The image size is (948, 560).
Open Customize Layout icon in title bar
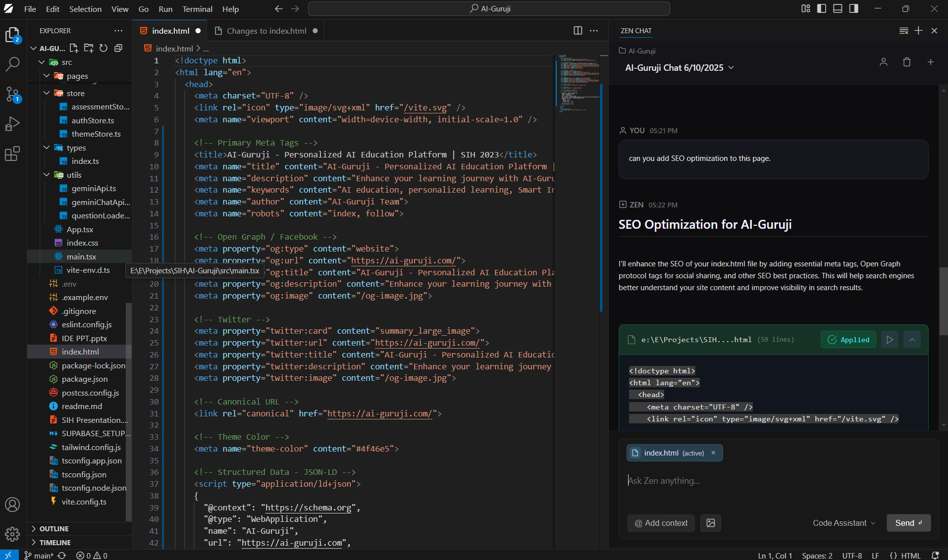pyautogui.click(x=806, y=9)
